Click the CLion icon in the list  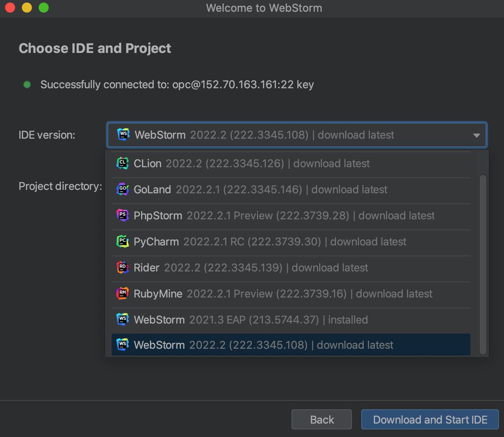tap(122, 163)
